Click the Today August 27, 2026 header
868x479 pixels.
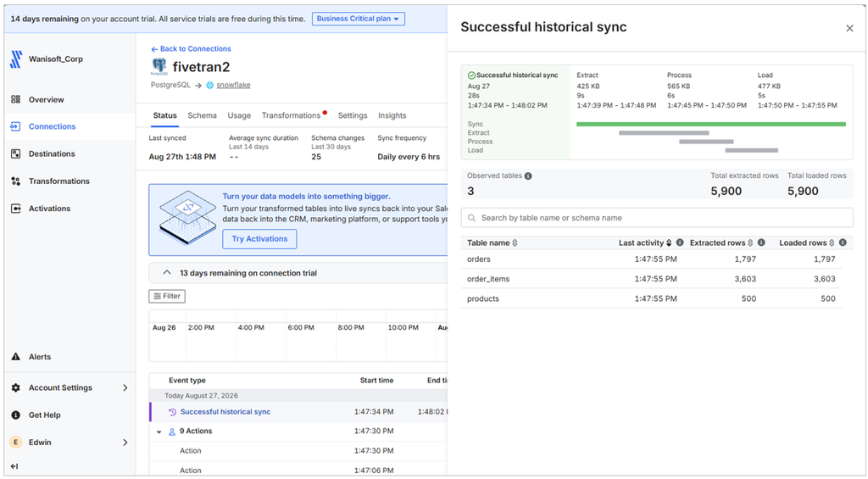click(x=201, y=395)
